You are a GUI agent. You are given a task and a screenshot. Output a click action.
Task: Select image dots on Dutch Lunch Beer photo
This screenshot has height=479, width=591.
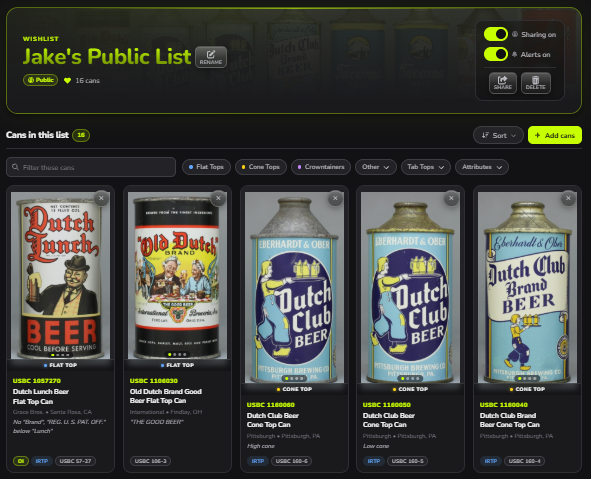pyautogui.click(x=60, y=355)
